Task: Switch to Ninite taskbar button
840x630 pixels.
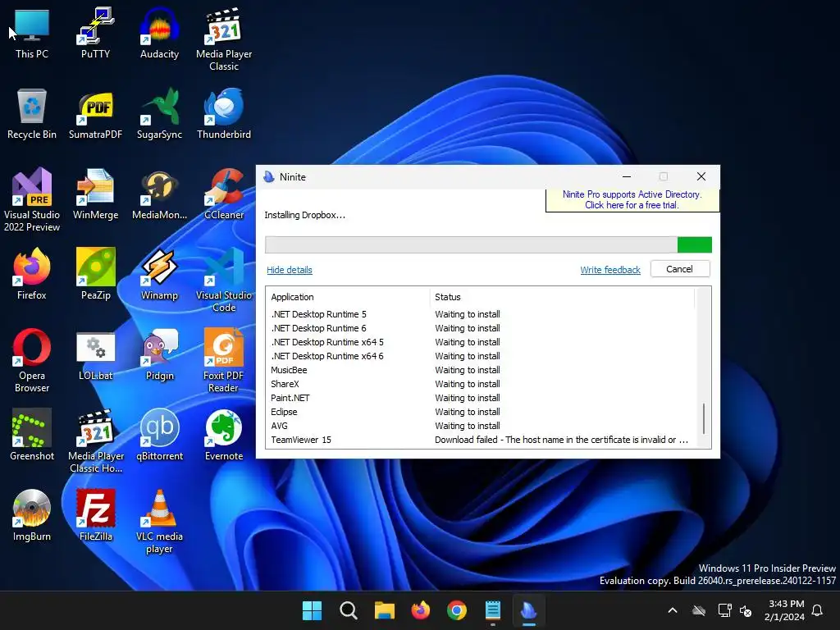Action: 529,610
